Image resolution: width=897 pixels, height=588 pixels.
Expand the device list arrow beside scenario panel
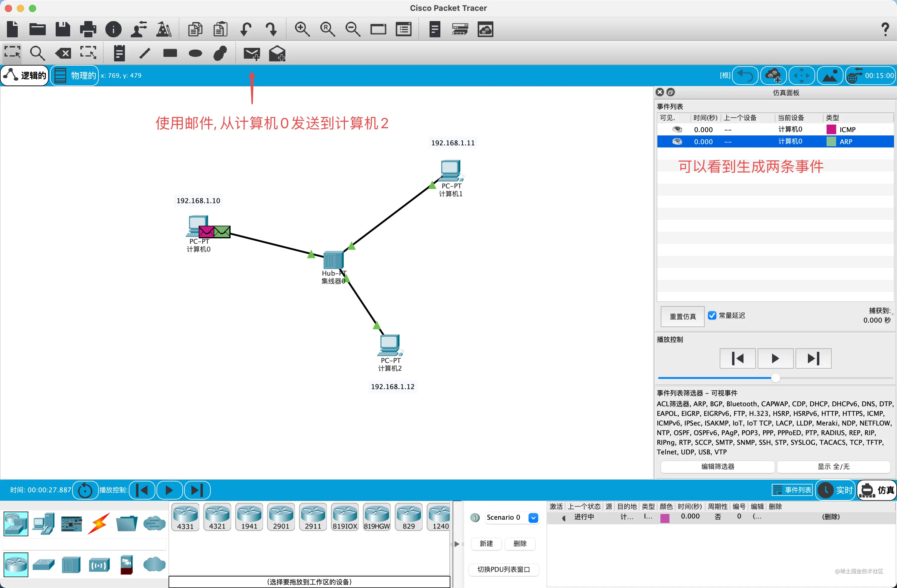457,544
